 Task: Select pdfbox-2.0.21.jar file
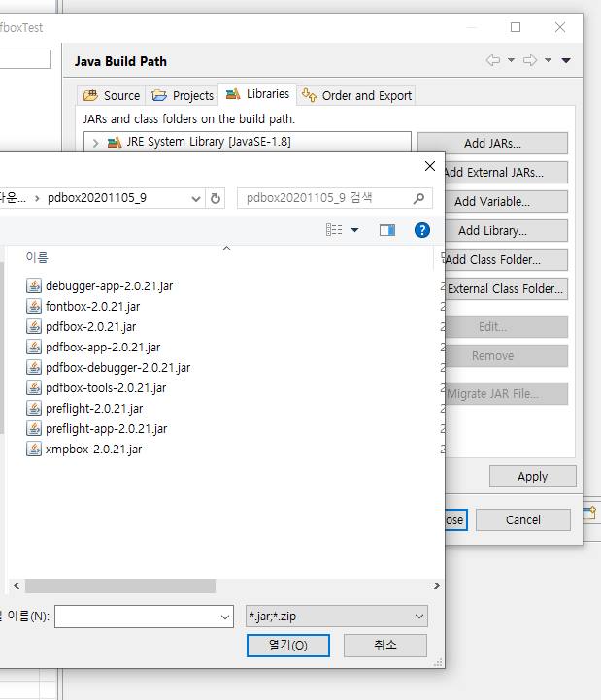point(90,327)
